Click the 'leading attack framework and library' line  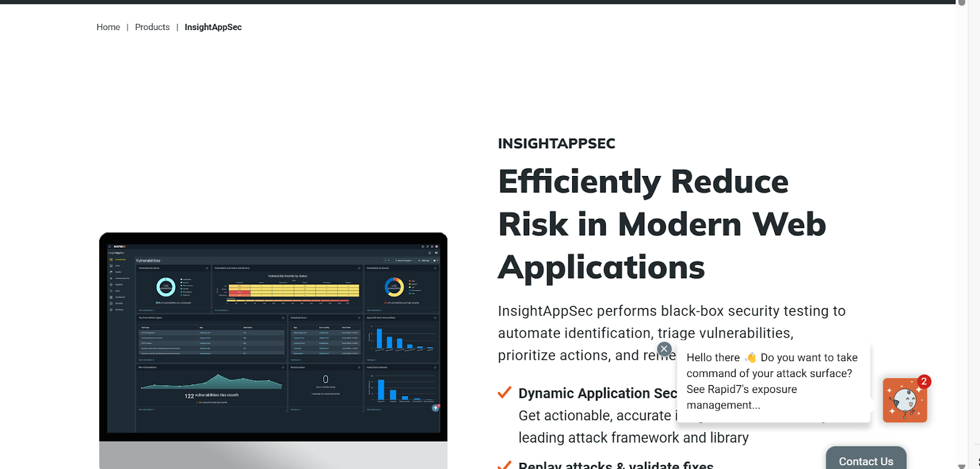[633, 438]
